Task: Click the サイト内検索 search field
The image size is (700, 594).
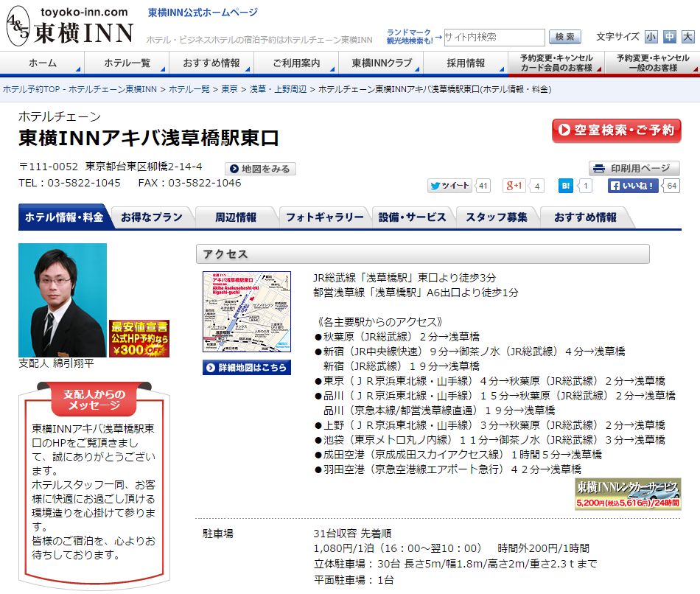Action: coord(494,37)
